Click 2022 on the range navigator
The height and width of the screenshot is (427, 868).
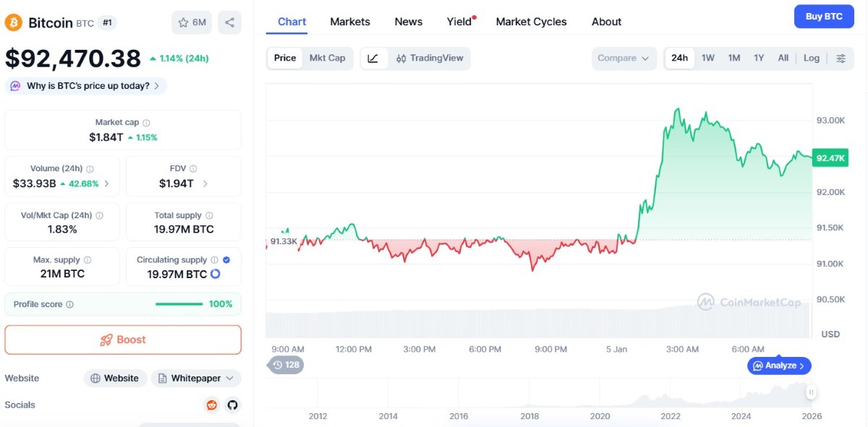point(671,416)
